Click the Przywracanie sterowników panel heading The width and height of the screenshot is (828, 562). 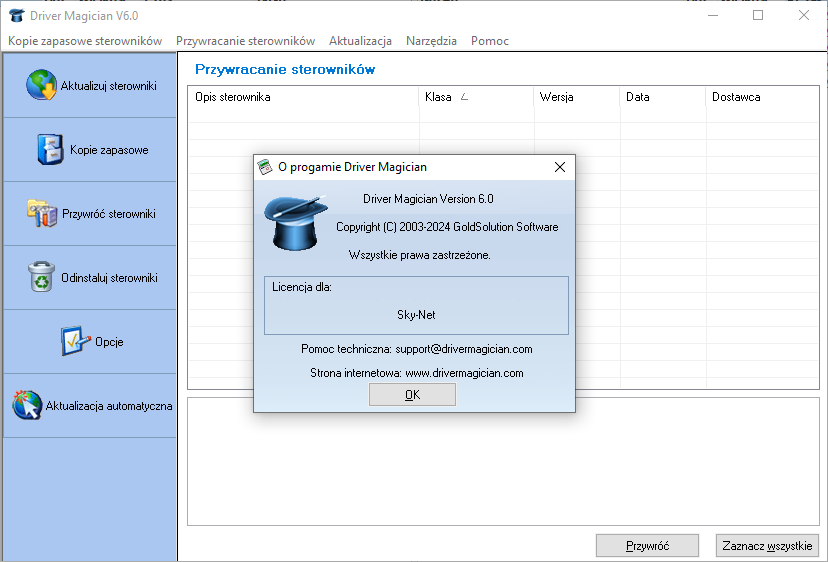coord(285,69)
